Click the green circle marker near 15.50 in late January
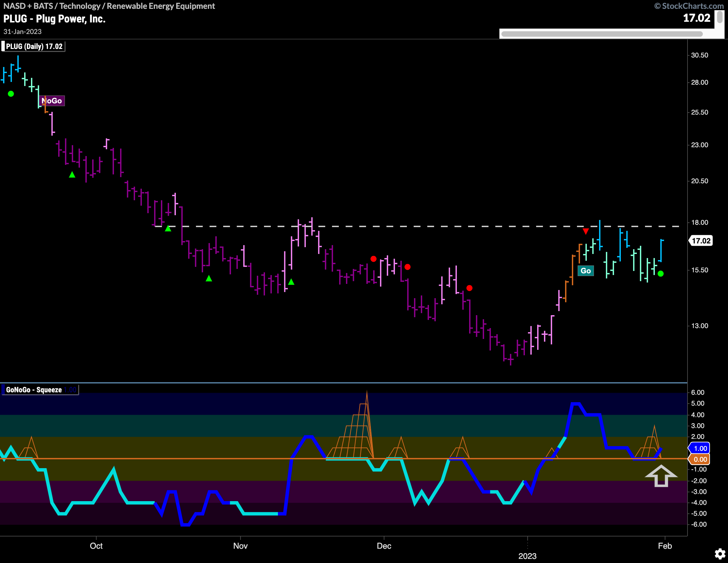Image resolution: width=728 pixels, height=563 pixels. (x=661, y=274)
